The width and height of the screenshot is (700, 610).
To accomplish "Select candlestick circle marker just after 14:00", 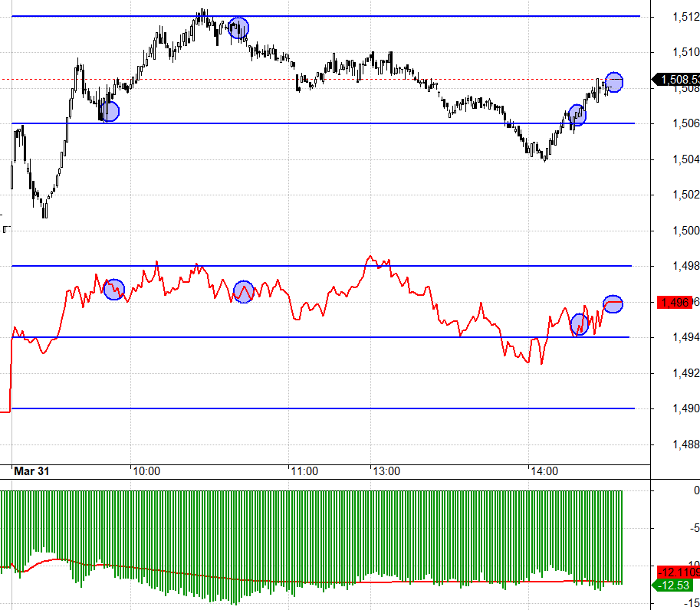I will coord(577,116).
